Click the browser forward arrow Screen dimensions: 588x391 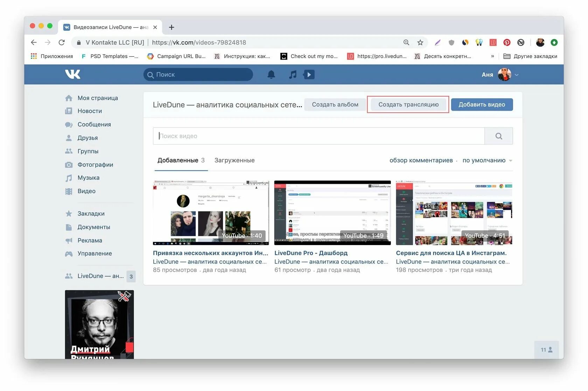coord(48,42)
